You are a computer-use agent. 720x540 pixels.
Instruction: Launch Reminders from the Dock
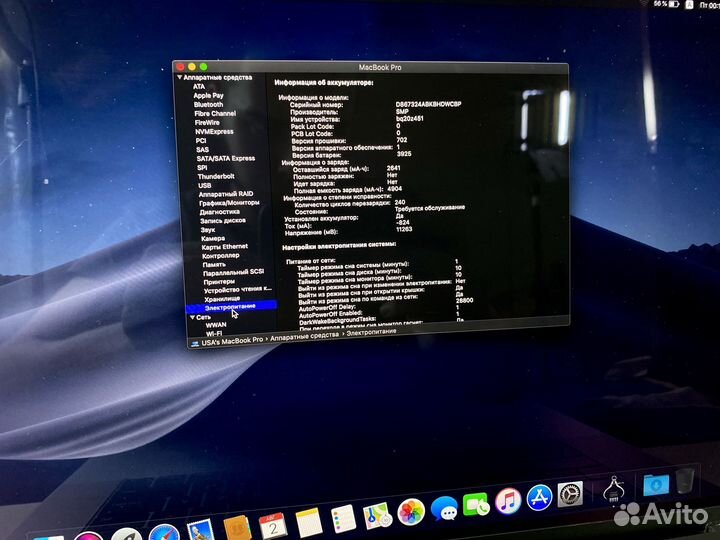[x=343, y=518]
